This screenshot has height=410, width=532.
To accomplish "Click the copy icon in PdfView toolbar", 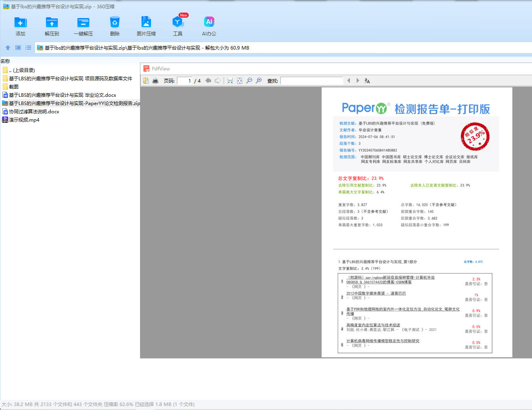I will pos(146,81).
